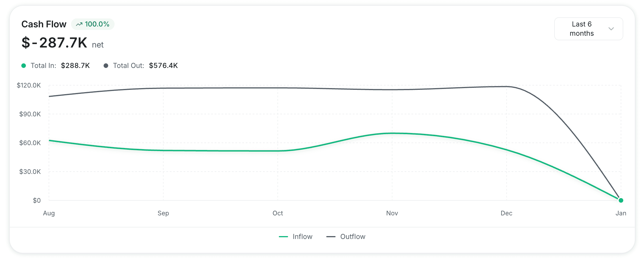Click the $-287.7K net amount
This screenshot has height=262, width=644.
tap(54, 43)
